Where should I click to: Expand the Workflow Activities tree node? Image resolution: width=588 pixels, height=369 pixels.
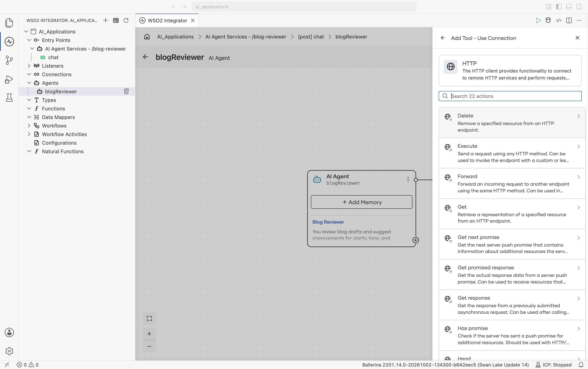[x=29, y=134]
